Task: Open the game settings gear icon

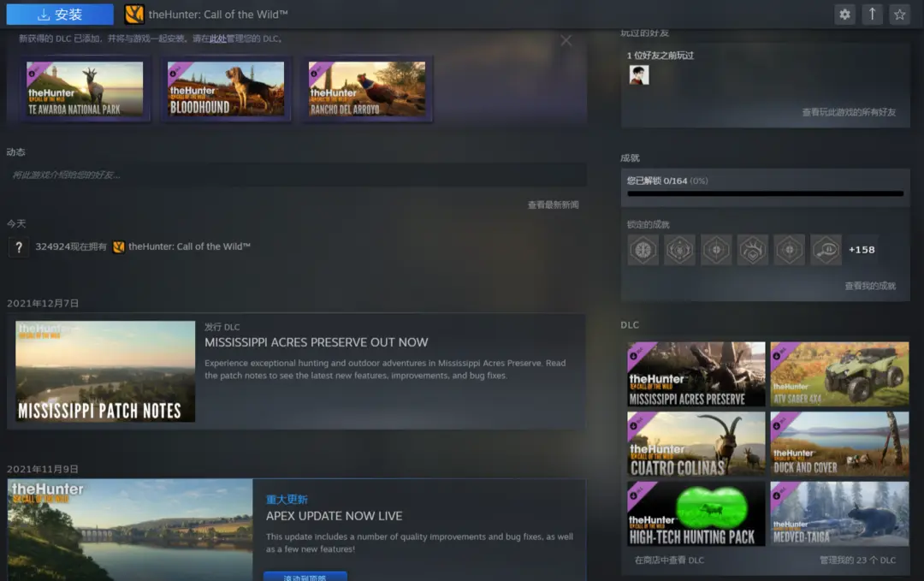Action: point(844,15)
